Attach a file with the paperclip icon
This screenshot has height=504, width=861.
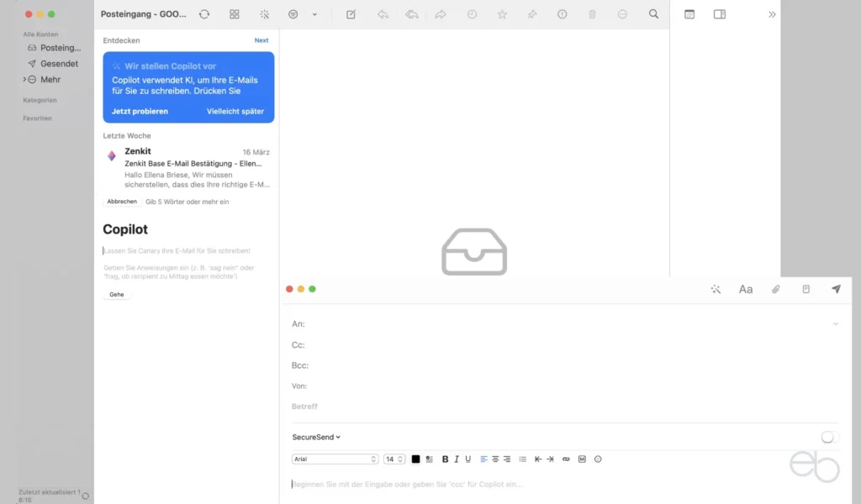pyautogui.click(x=776, y=289)
